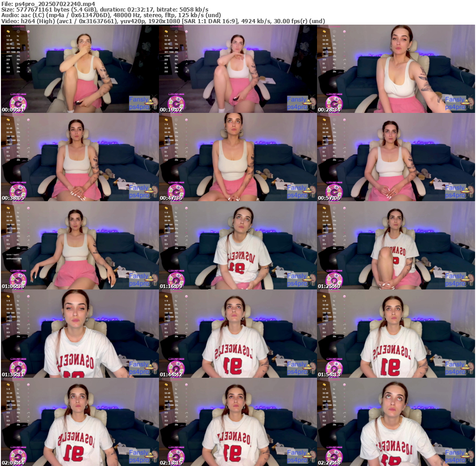Open the thumbnail timestamped 02:03:44
This screenshot has height=466, width=476.
pos(79,422)
